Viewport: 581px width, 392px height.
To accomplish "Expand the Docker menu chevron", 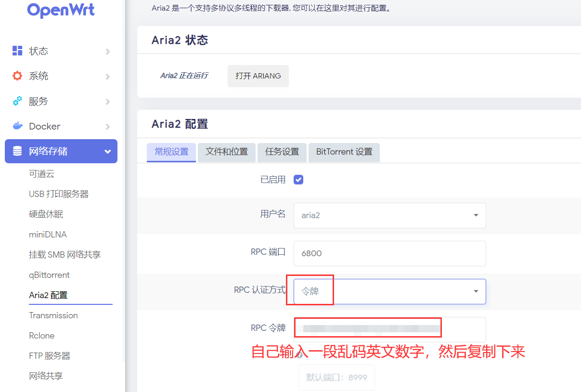I will click(107, 127).
